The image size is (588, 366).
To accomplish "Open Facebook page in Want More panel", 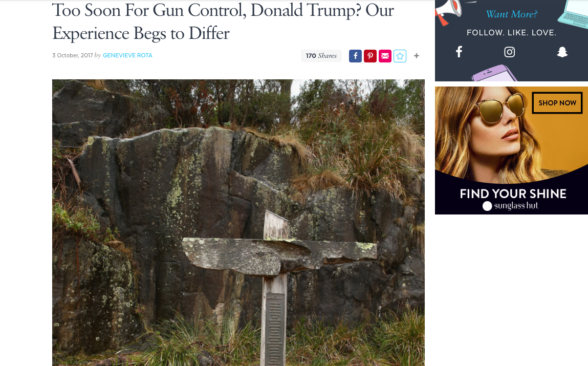I will click(x=459, y=52).
